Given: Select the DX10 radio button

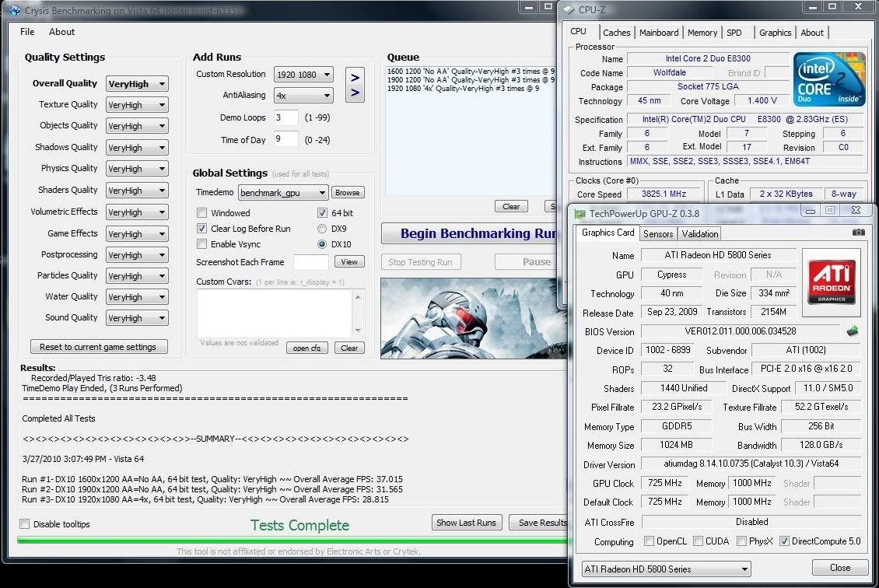Looking at the screenshot, I should [322, 243].
